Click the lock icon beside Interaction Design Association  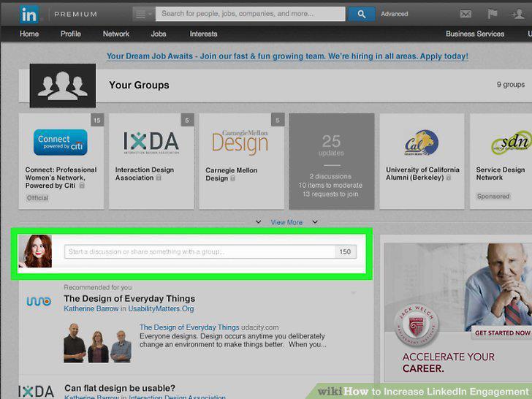pos(159,178)
